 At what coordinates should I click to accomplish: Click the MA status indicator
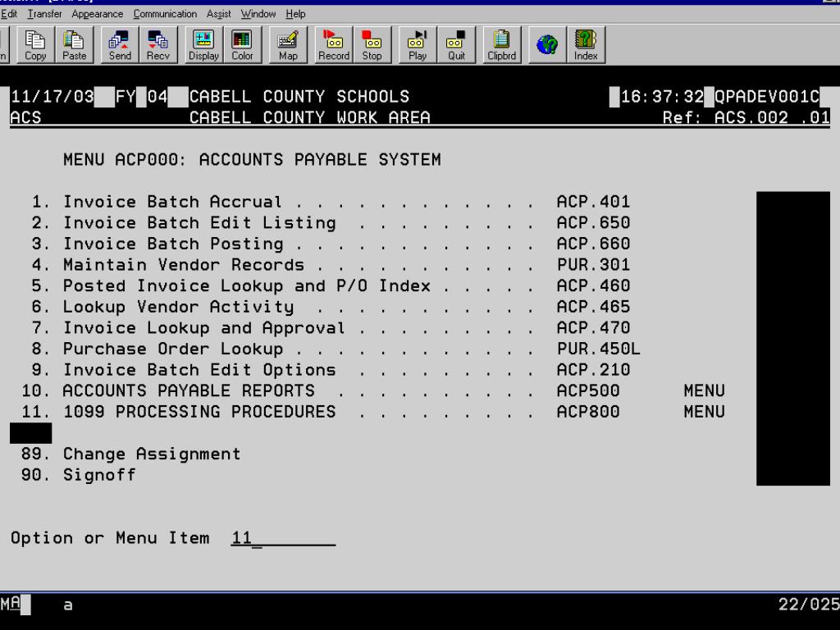coord(11,605)
